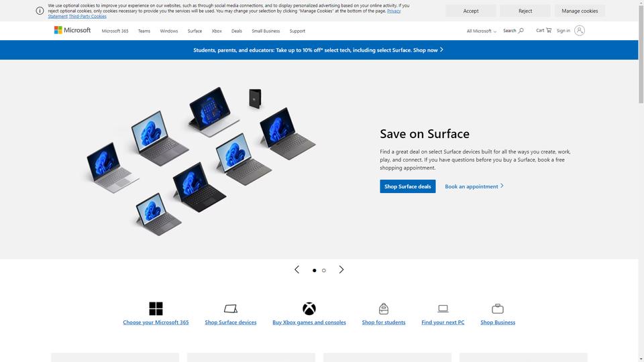Image resolution: width=644 pixels, height=362 pixels.
Task: Go to next carousel slide
Action: pyautogui.click(x=341, y=269)
